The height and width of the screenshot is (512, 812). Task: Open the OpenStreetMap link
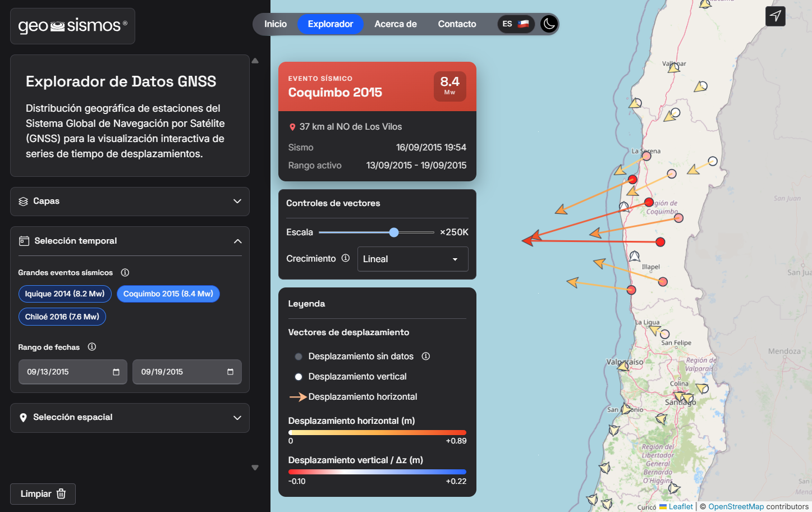pos(736,506)
